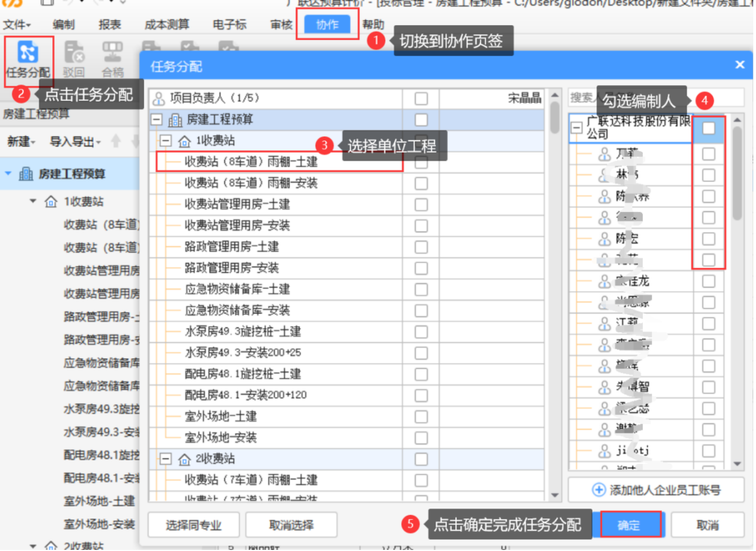Viewport: 756px width, 551px height.
Task: Click the 选择同专业 button
Action: [x=193, y=525]
